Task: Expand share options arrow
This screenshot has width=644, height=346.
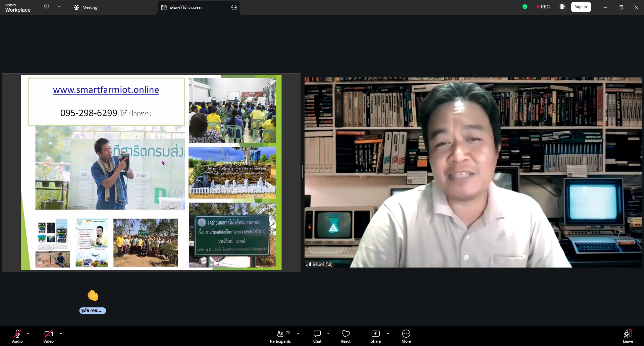Action: point(388,334)
